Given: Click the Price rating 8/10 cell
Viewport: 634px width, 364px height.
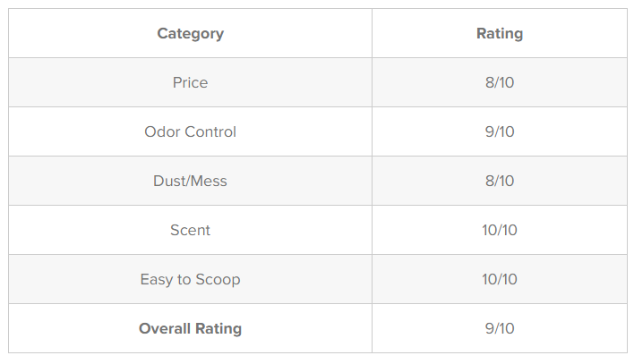Looking at the screenshot, I should pos(500,82).
